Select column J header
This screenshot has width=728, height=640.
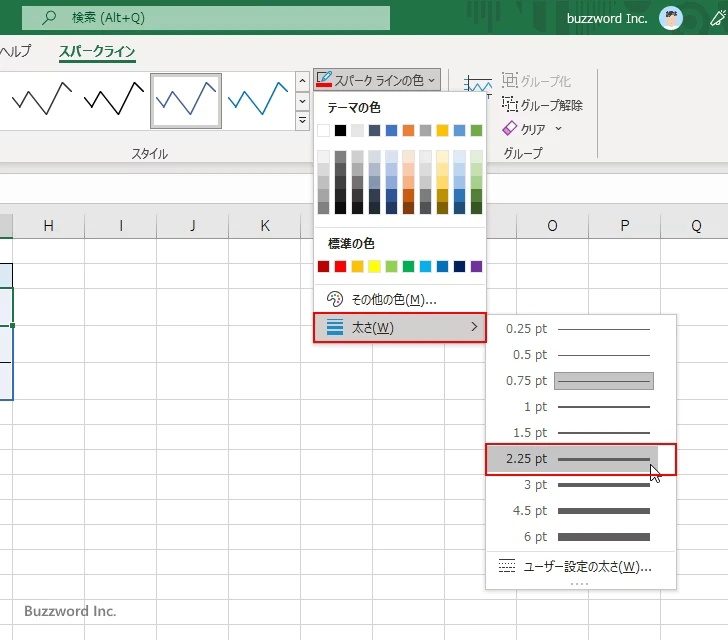193,226
